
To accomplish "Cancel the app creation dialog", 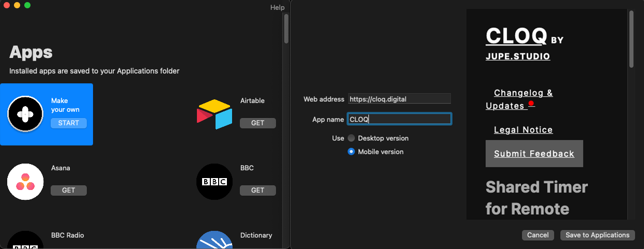I will pos(538,235).
